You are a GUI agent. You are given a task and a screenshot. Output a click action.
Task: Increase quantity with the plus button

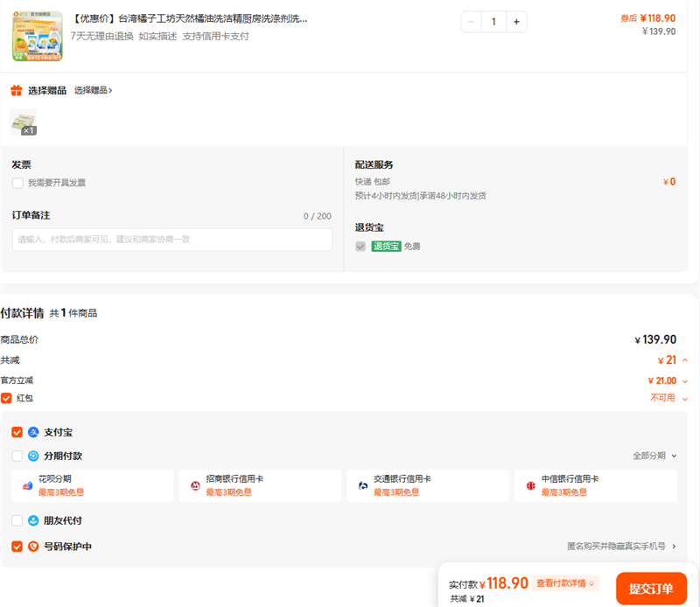[x=516, y=22]
